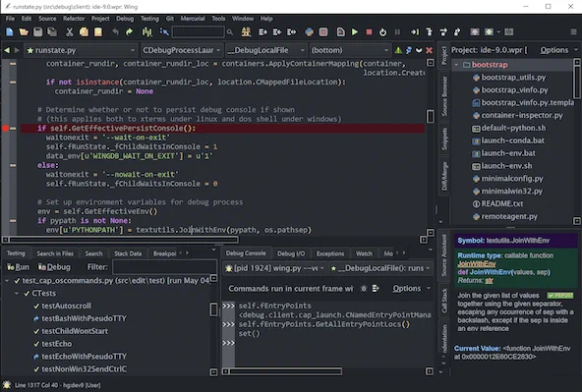
Task: Cut selection with the scissors icon
Action: click(x=70, y=32)
